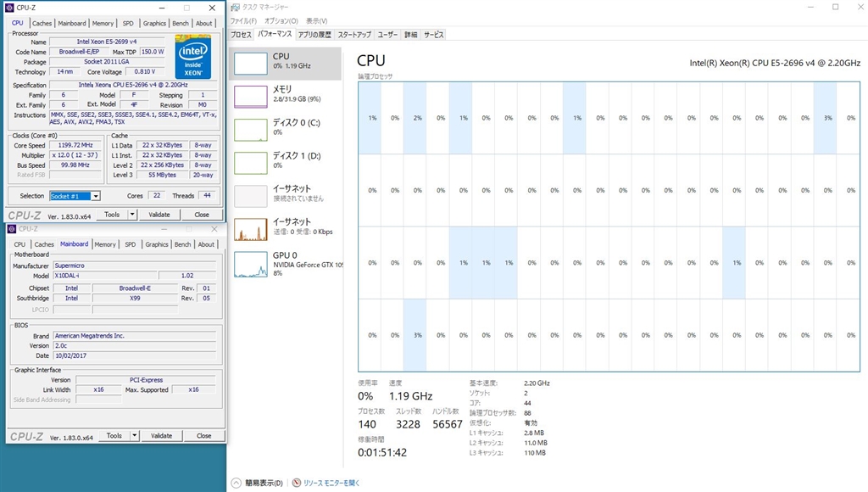Click the CPU-Z app icon in lower window title bar
Viewport: 868px width, 492px height.
tap(12, 229)
